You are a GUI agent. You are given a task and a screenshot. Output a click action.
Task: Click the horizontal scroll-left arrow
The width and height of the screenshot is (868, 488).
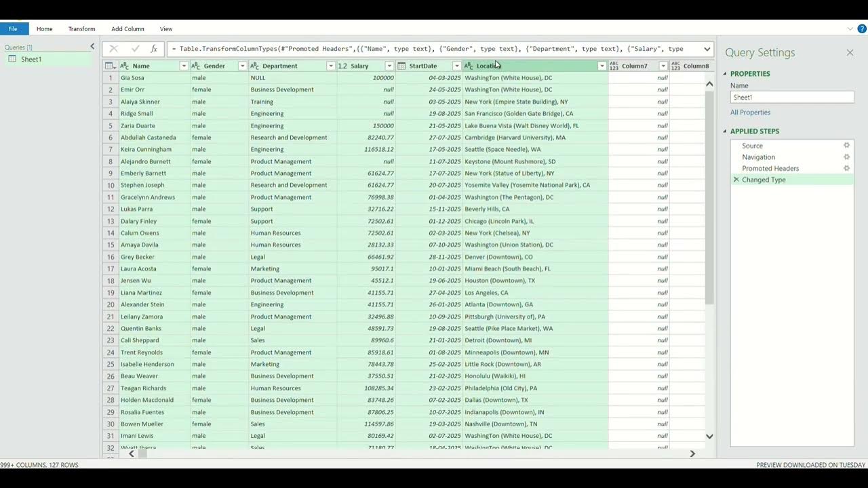click(132, 453)
